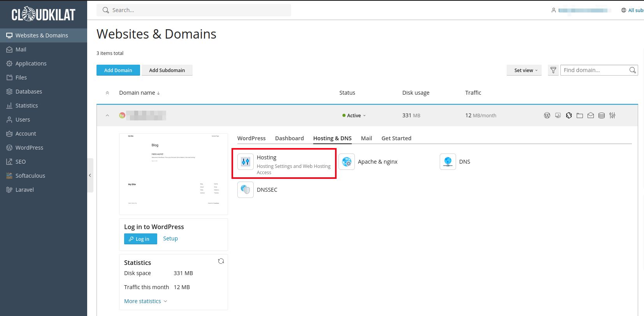
Task: Collapse all domains via header double chevron
Action: click(x=107, y=93)
